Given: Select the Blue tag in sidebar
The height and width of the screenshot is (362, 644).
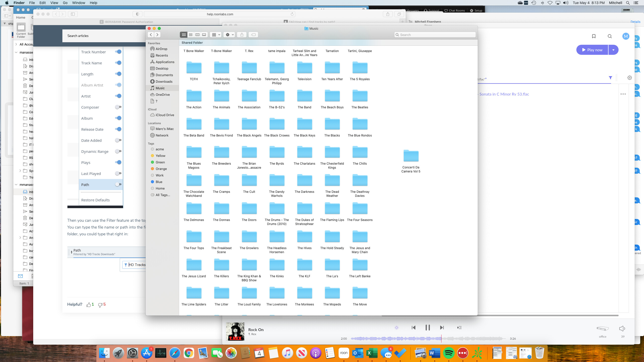Looking at the screenshot, I should (x=159, y=182).
